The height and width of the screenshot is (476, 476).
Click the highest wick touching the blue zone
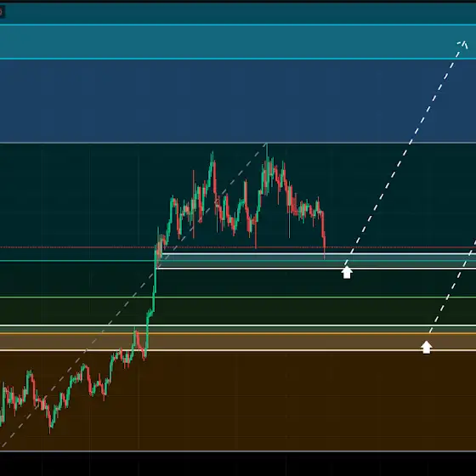[x=267, y=151]
